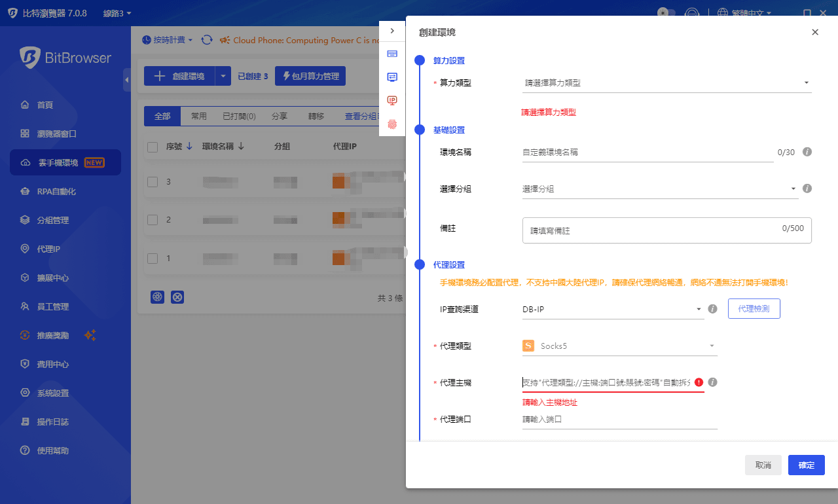Viewport: 838px width, 504px height.
Task: Confirm with the 確定 button
Action: (x=806, y=465)
